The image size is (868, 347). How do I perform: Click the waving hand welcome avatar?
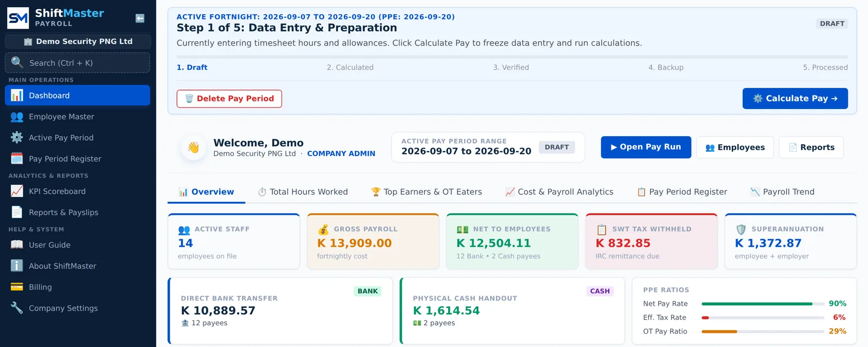(194, 147)
